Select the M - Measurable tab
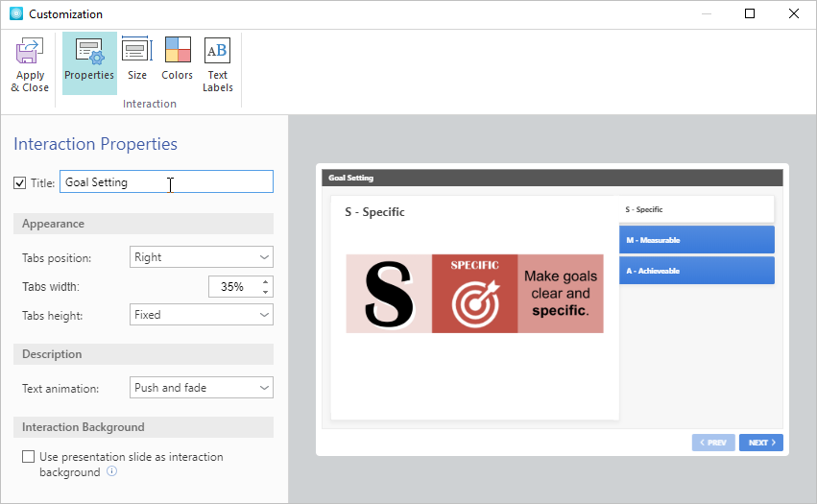817x504 pixels. [696, 240]
